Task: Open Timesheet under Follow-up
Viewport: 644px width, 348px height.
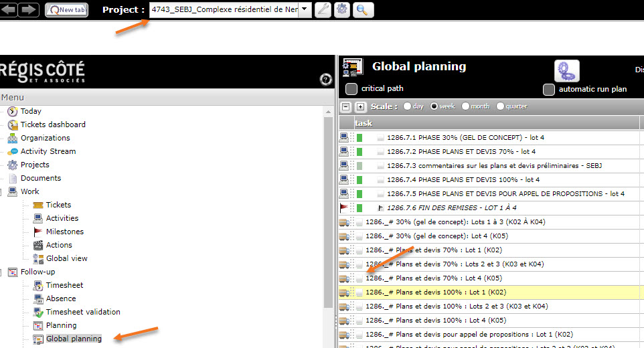Action: pos(64,285)
